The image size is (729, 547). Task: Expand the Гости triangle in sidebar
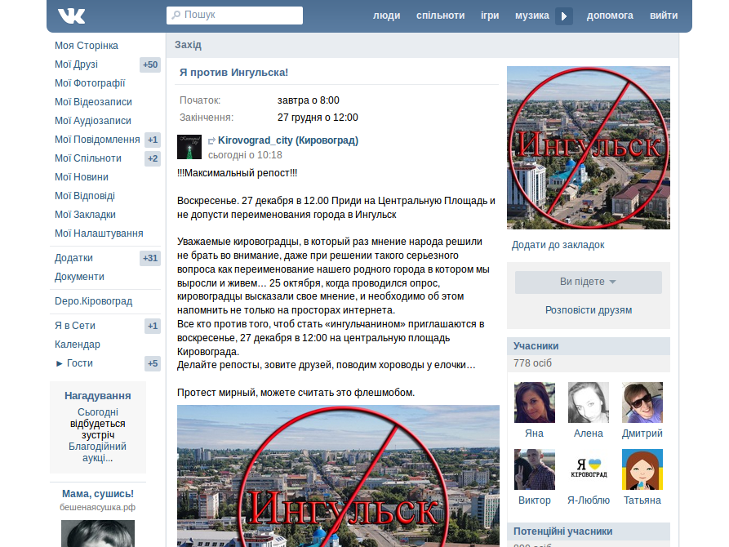59,363
